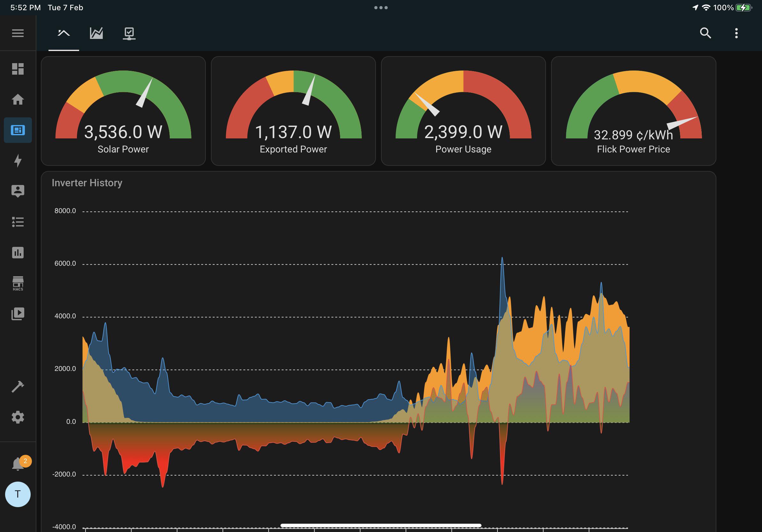
Task: Open HACS from the sidebar
Action: point(18,284)
